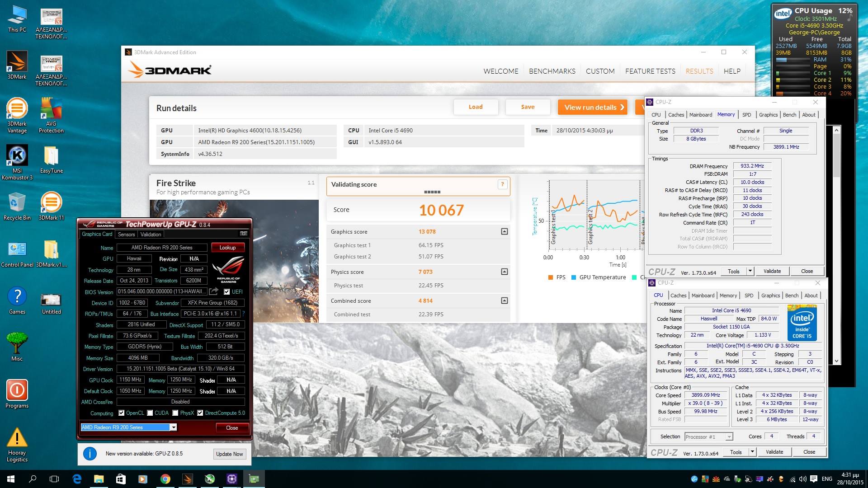This screenshot has width=868, height=488.
Task: Click the FPS legend color swatch
Action: point(550,277)
